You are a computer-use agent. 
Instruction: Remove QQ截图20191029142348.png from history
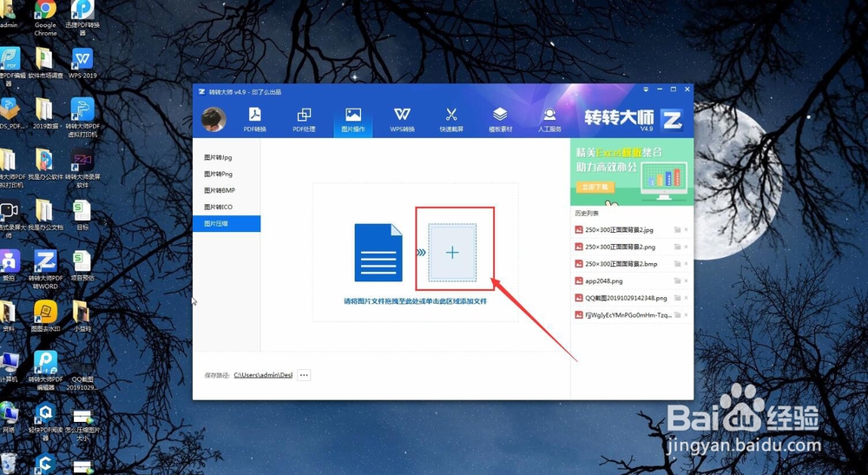pyautogui.click(x=687, y=298)
